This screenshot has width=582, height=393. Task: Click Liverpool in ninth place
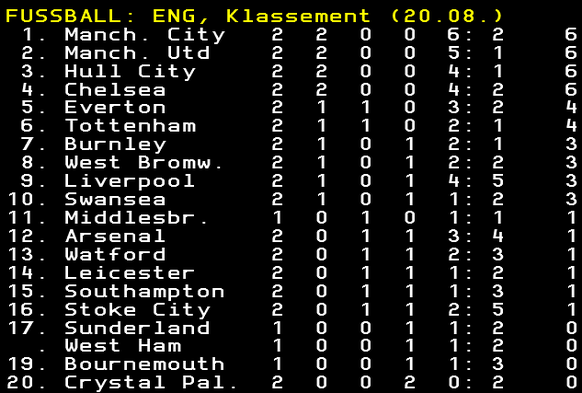(130, 181)
